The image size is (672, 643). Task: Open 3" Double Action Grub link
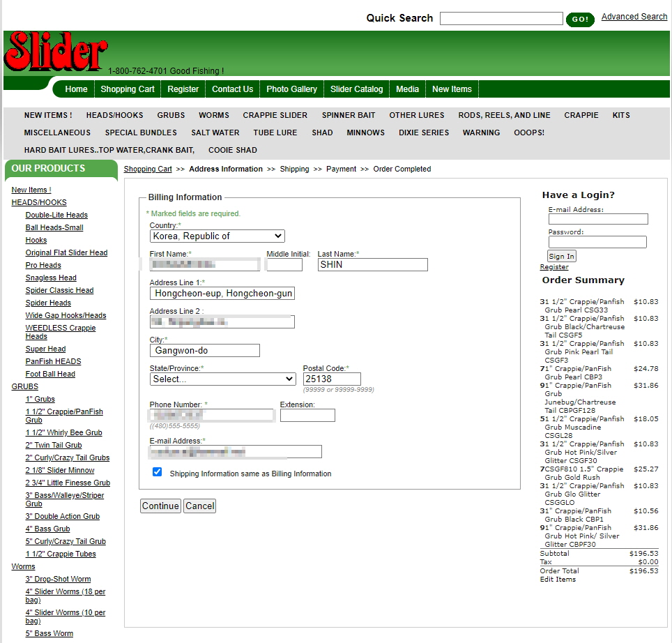[62, 516]
